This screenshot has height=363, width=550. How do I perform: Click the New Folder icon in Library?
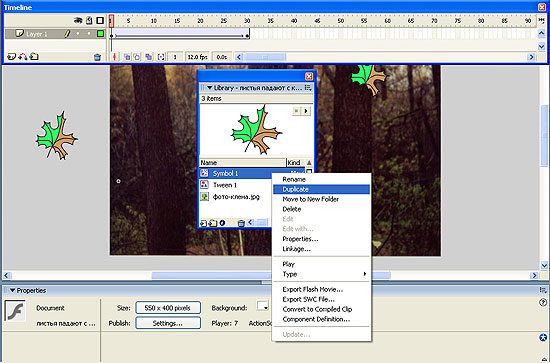pos(213,223)
